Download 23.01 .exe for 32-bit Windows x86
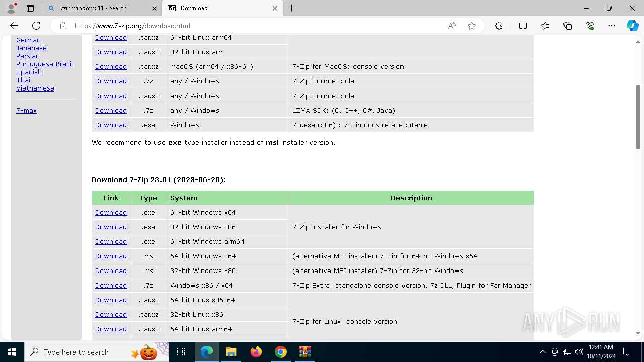Image resolution: width=644 pixels, height=362 pixels. point(111,227)
